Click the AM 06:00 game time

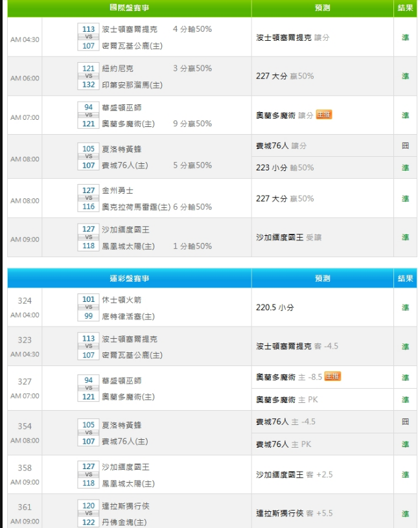click(x=25, y=78)
